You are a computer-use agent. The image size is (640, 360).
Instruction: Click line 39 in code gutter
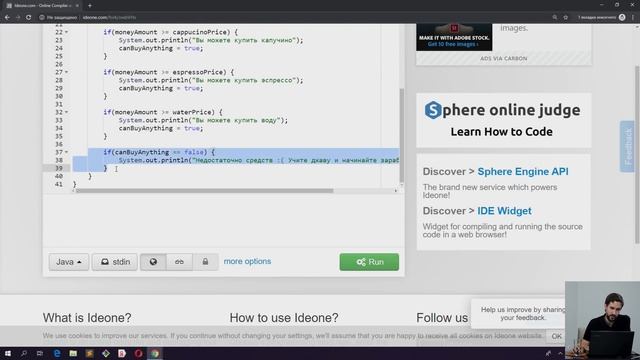pos(59,168)
